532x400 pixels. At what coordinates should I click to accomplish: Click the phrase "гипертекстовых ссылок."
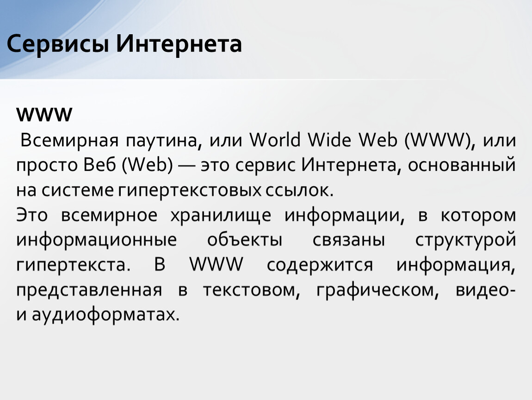tap(226, 190)
